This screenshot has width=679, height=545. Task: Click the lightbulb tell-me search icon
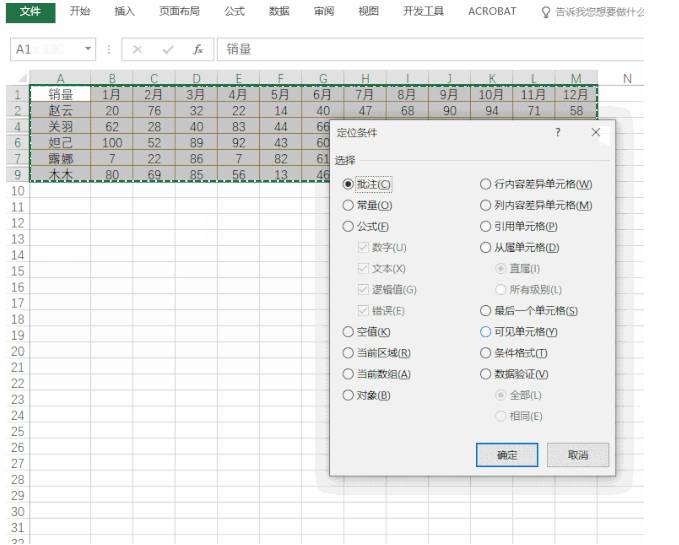(545, 12)
